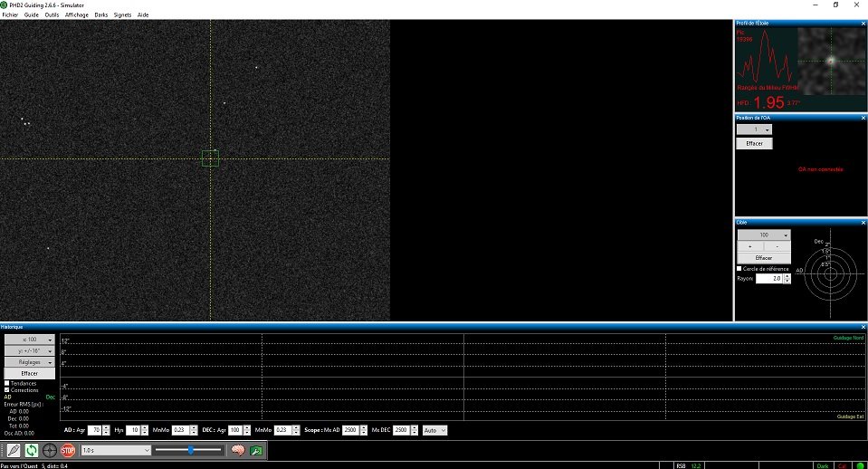The height and width of the screenshot is (469, 868).
Task: Adjust the Hys spinner arrows
Action: (x=145, y=430)
